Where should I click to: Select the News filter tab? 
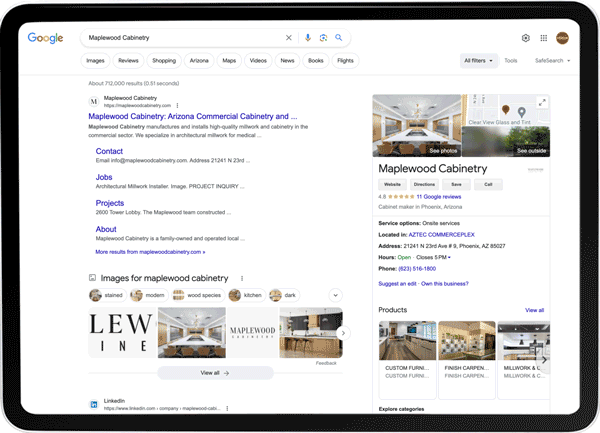pos(287,60)
